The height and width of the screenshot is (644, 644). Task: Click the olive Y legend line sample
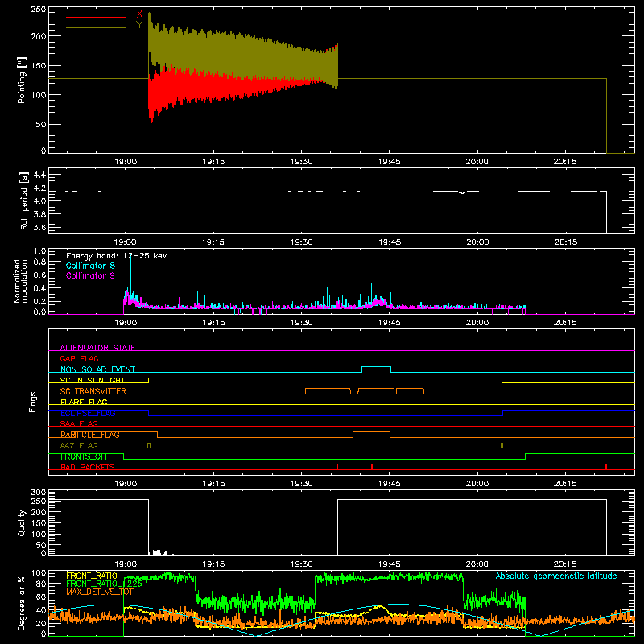tap(96, 27)
